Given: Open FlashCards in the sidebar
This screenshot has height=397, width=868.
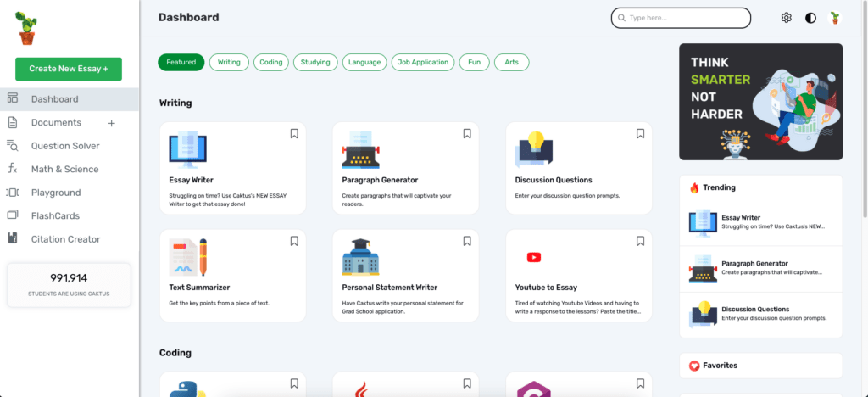Looking at the screenshot, I should tap(55, 215).
